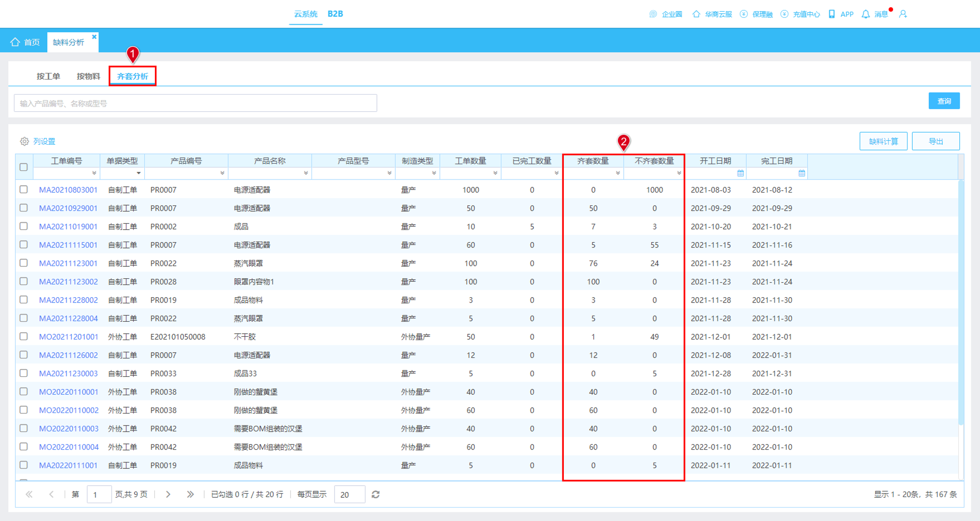Click the 导出 export button
This screenshot has height=521, width=980.
(936, 141)
